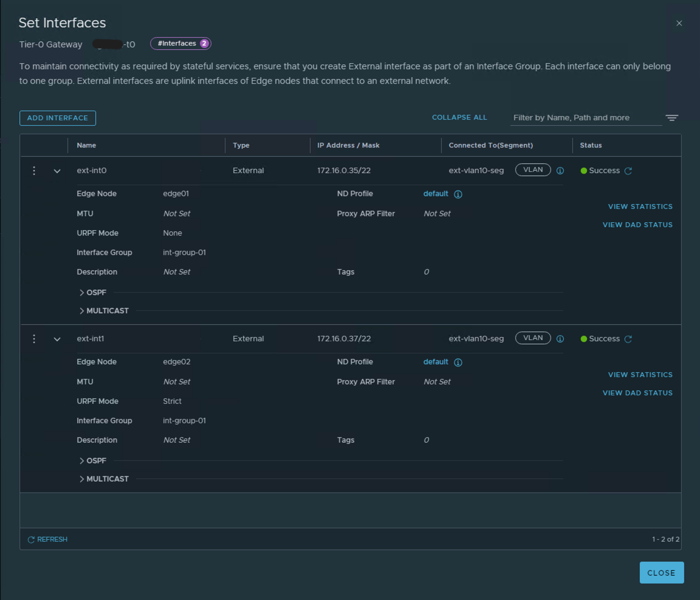Expand MULTICAST section under ext-int1
The image size is (700, 600).
click(103, 479)
